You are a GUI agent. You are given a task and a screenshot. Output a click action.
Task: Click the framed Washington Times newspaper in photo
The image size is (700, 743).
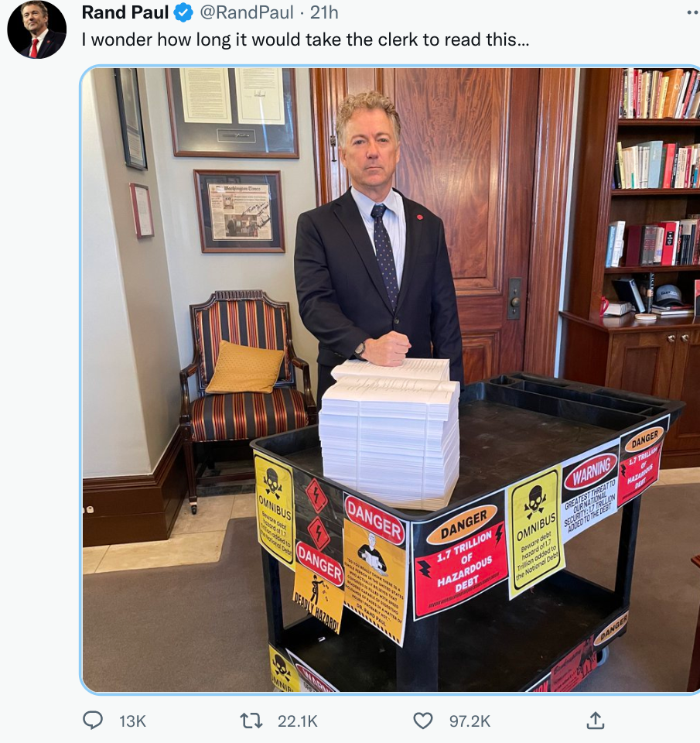coord(239,211)
